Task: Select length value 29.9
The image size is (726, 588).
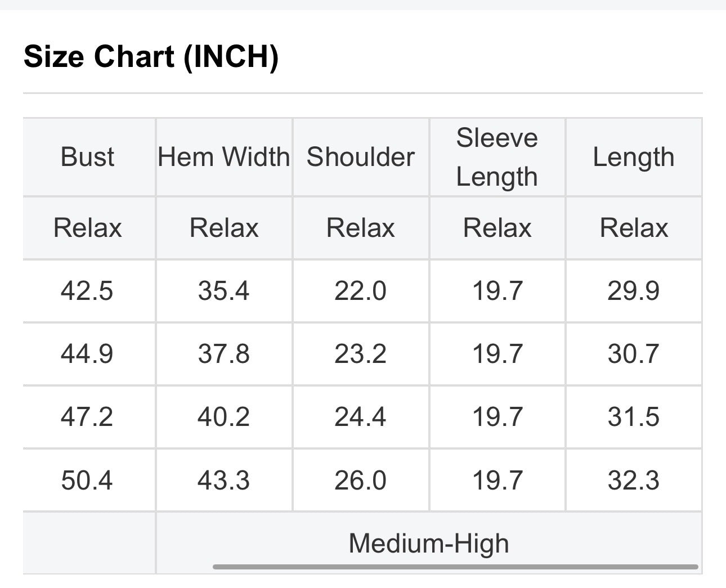Action: [634, 291]
